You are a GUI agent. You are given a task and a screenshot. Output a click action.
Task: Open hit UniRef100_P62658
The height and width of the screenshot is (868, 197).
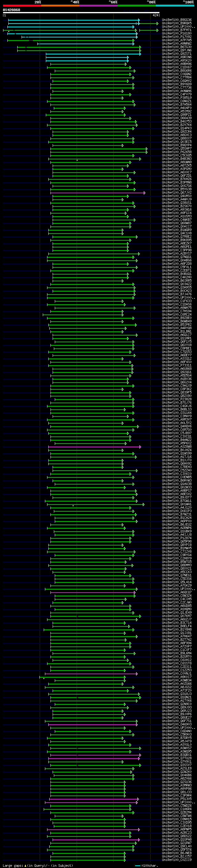click(x=177, y=152)
